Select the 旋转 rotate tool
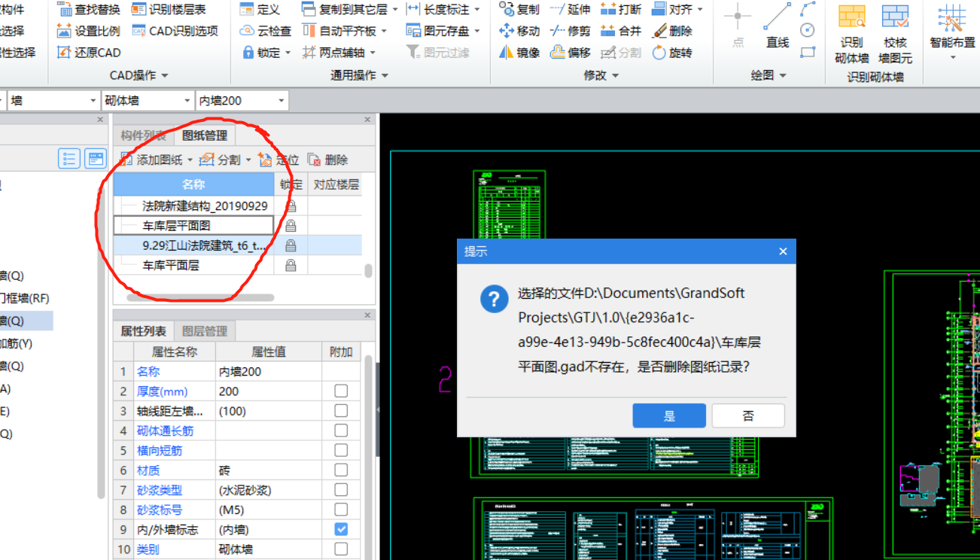980x560 pixels. 671,53
